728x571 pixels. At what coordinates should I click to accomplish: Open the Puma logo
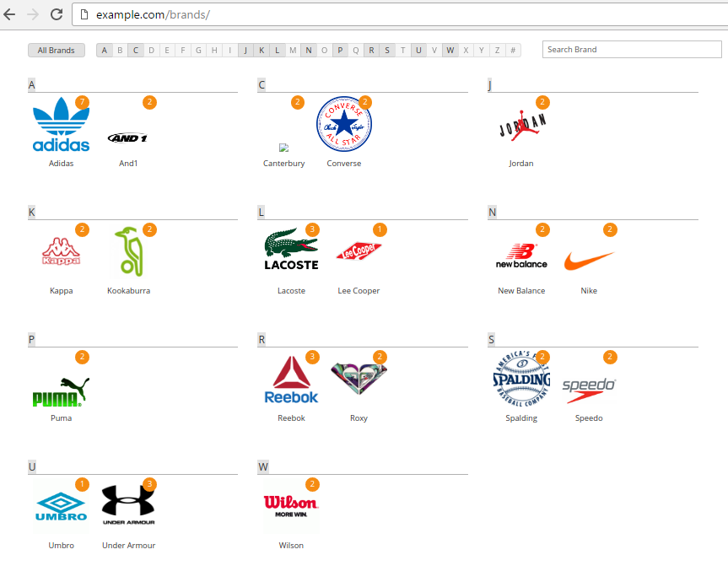click(x=61, y=392)
